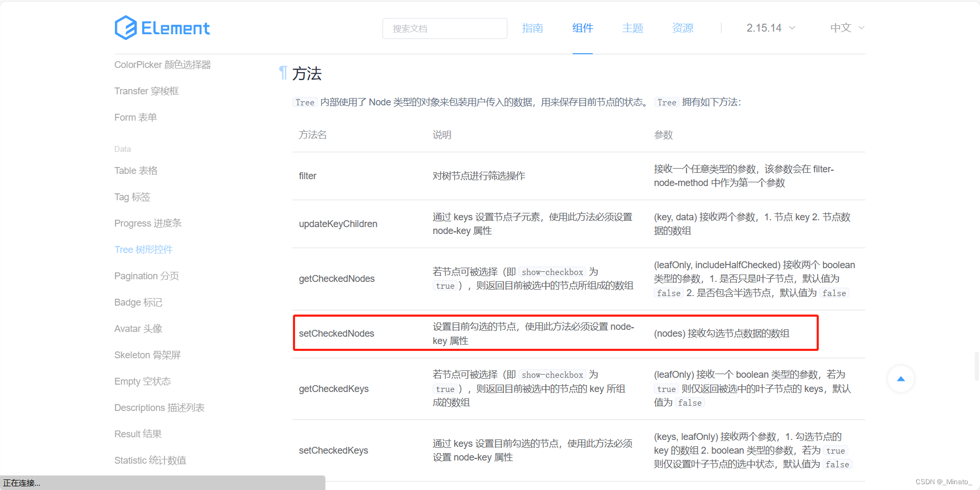Click the true code tag in setCheckedKeys row
Screen dimensions: 980x490
coord(836,450)
